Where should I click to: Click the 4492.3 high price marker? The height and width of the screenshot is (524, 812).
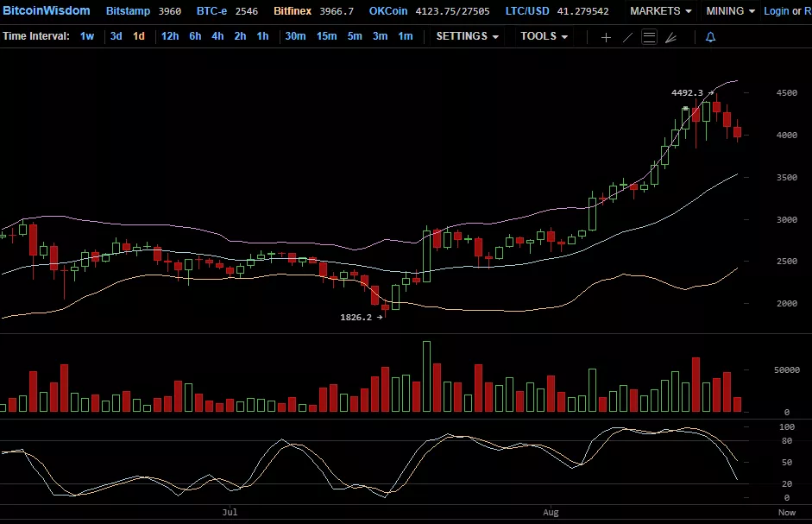687,92
